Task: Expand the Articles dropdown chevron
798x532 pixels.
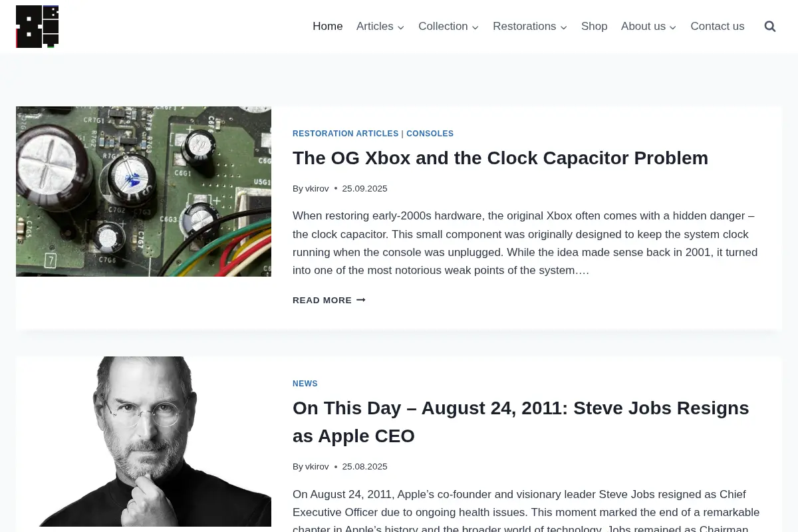Action: (x=401, y=27)
